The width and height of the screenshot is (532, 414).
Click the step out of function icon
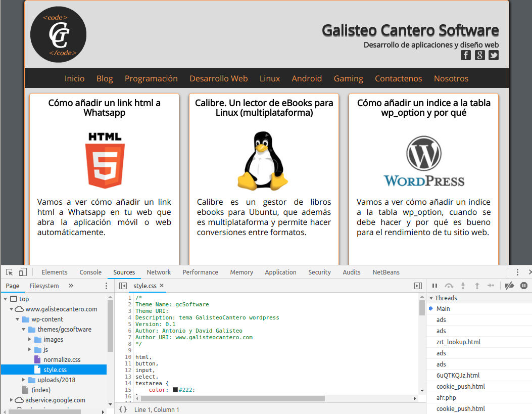point(477,286)
